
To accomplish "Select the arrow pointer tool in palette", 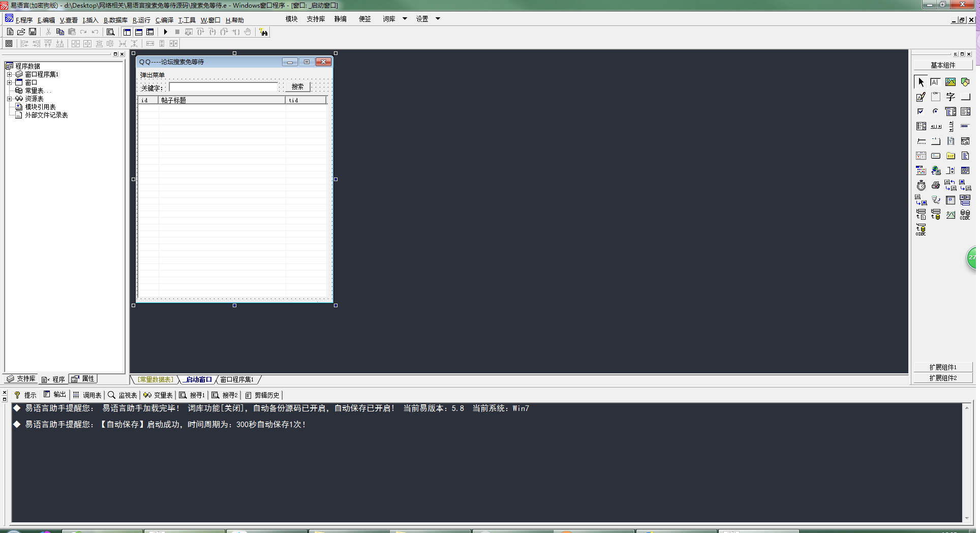I will [x=921, y=82].
